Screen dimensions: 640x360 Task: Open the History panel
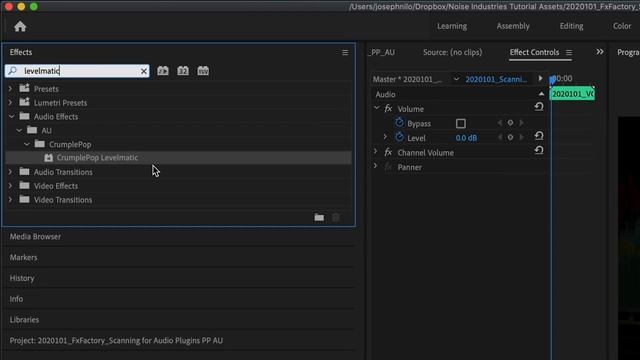pos(22,278)
